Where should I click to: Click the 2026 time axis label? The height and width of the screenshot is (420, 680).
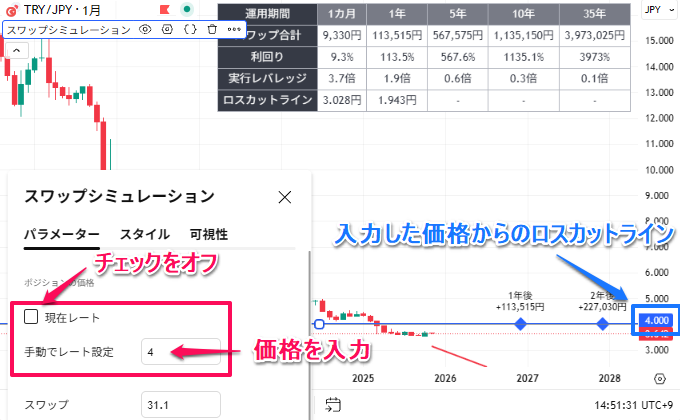tap(445, 378)
